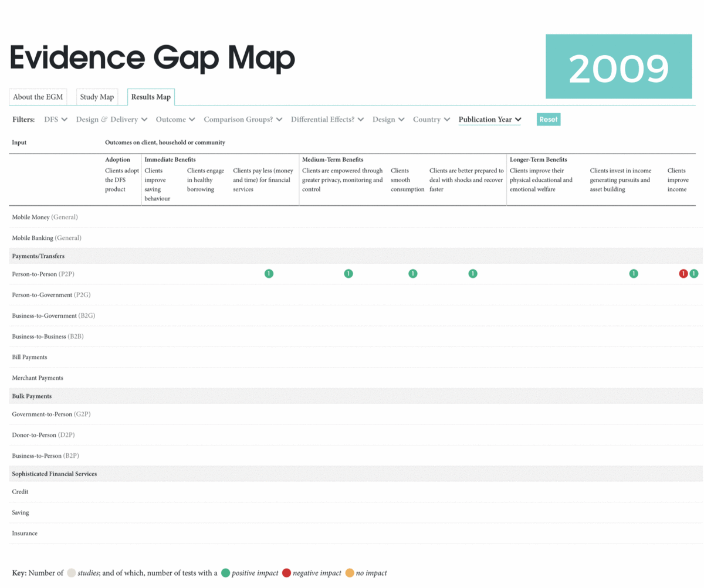
Task: Click green P2P circle under 'Clients are empowered'
Action: 348,274
